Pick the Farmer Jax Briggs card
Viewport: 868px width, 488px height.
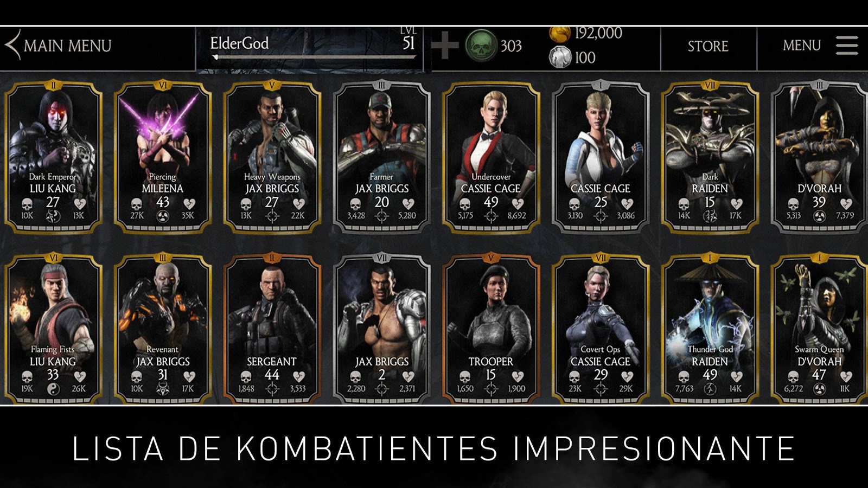pos(381,158)
